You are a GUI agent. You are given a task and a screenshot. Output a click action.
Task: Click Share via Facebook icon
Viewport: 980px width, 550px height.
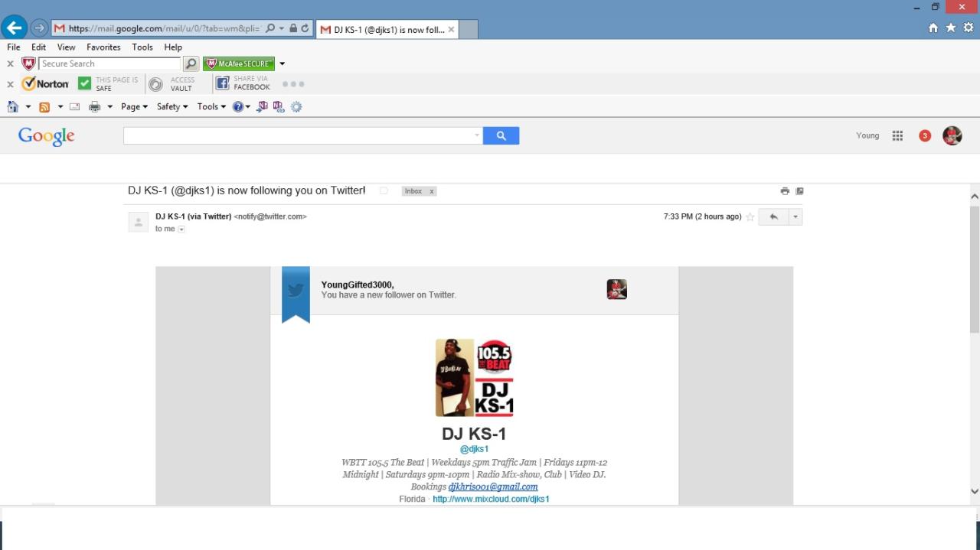coord(223,83)
